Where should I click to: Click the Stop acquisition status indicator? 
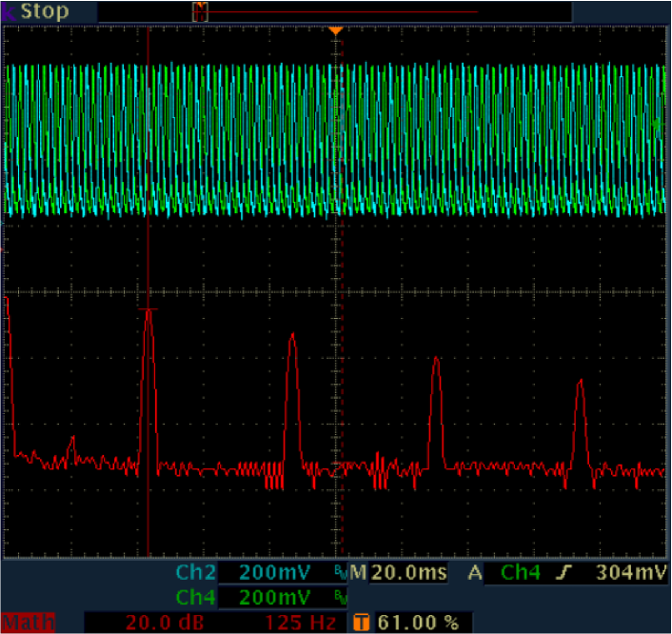45,12
